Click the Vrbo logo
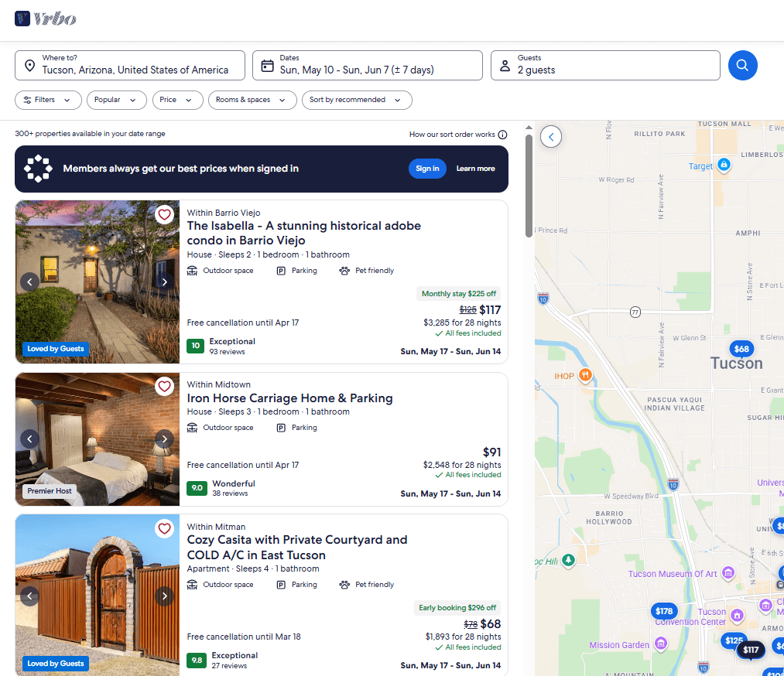This screenshot has width=784, height=676. click(46, 19)
